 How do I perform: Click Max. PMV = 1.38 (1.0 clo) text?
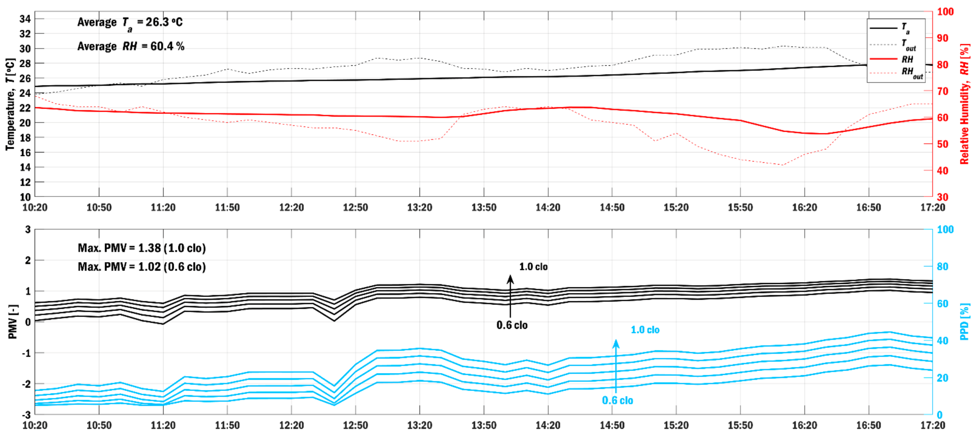tap(142, 248)
